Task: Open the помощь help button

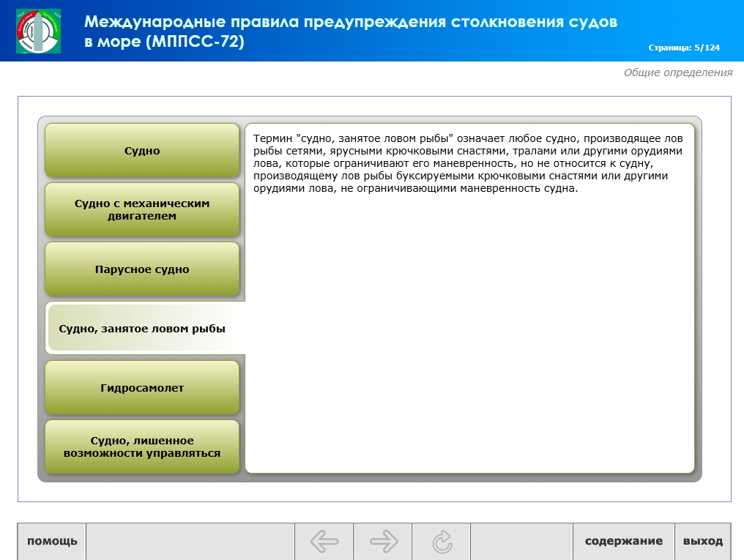Action: coord(52,541)
